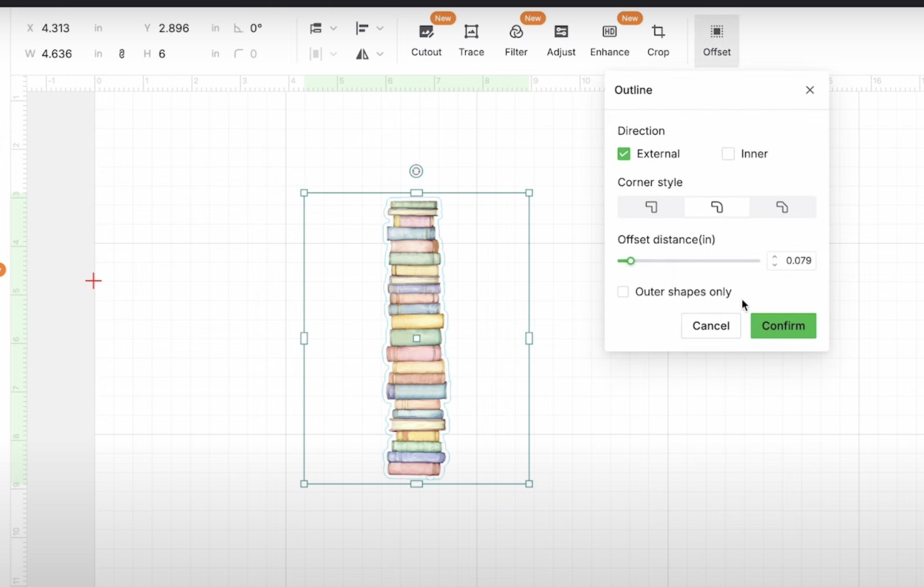This screenshot has height=587, width=924.
Task: Enhance the image with HD upscaling
Action: tap(609, 40)
